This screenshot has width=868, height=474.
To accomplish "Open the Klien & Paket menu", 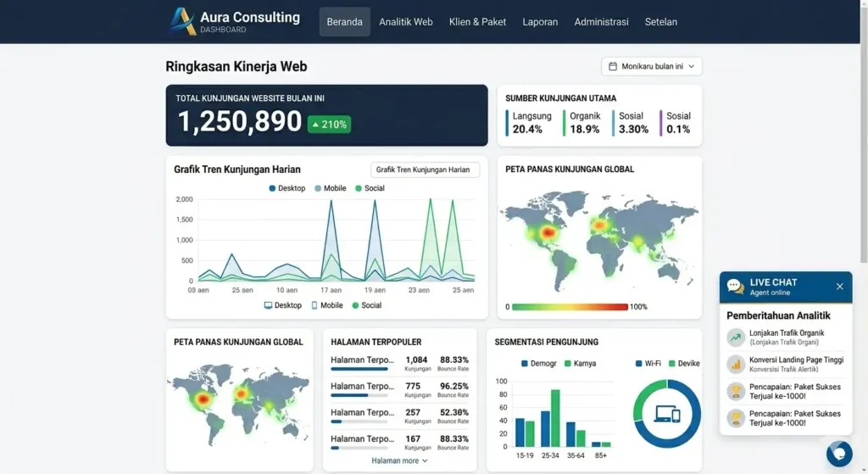I will point(477,22).
